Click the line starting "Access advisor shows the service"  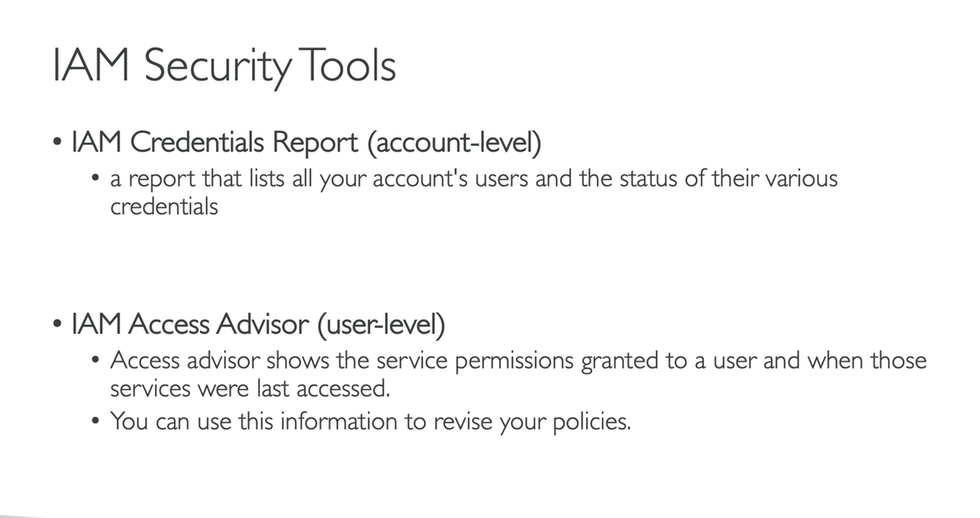click(x=518, y=361)
